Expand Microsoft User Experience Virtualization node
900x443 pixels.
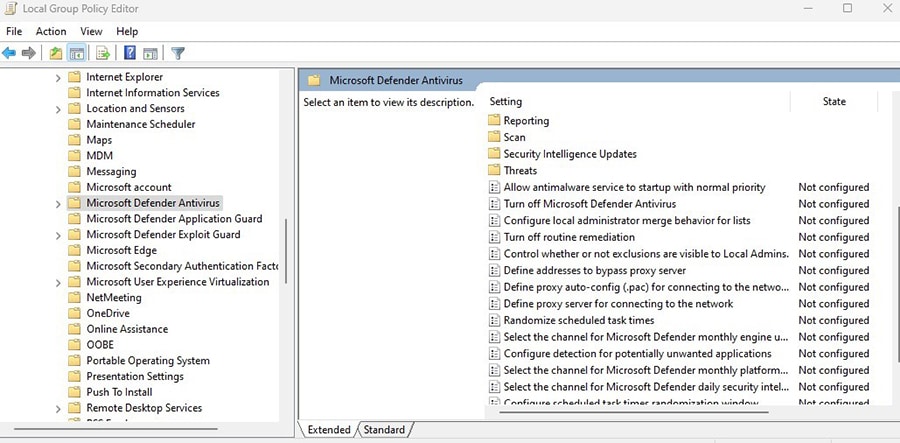(x=58, y=282)
